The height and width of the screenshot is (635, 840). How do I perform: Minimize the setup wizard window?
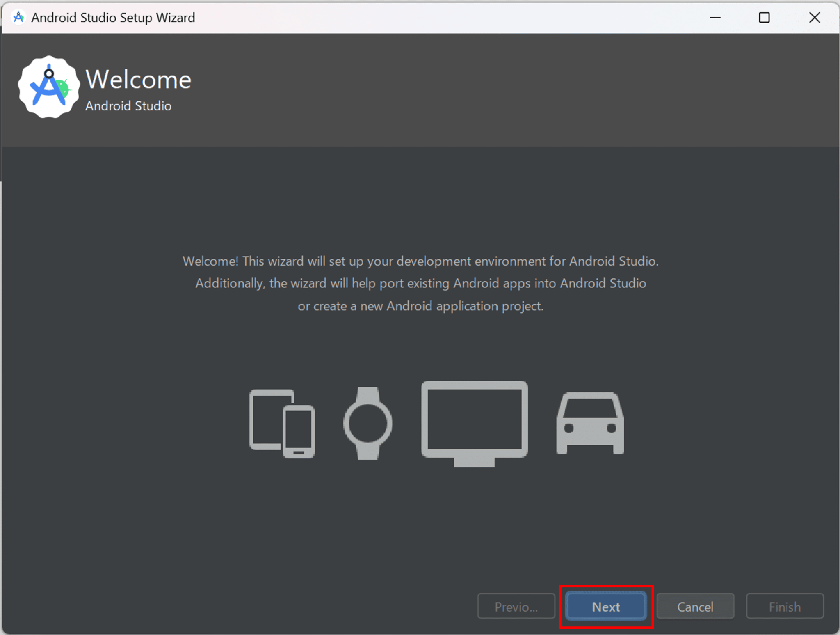[716, 17]
